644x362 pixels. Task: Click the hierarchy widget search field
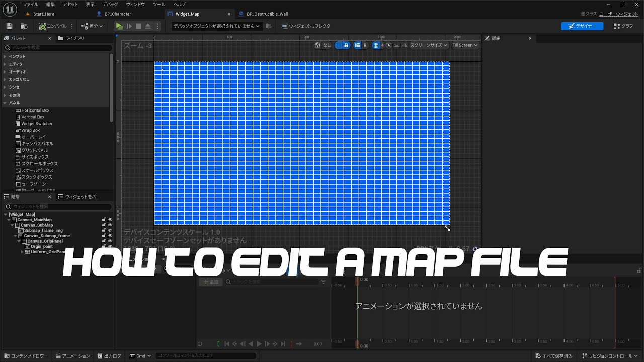pos(58,207)
